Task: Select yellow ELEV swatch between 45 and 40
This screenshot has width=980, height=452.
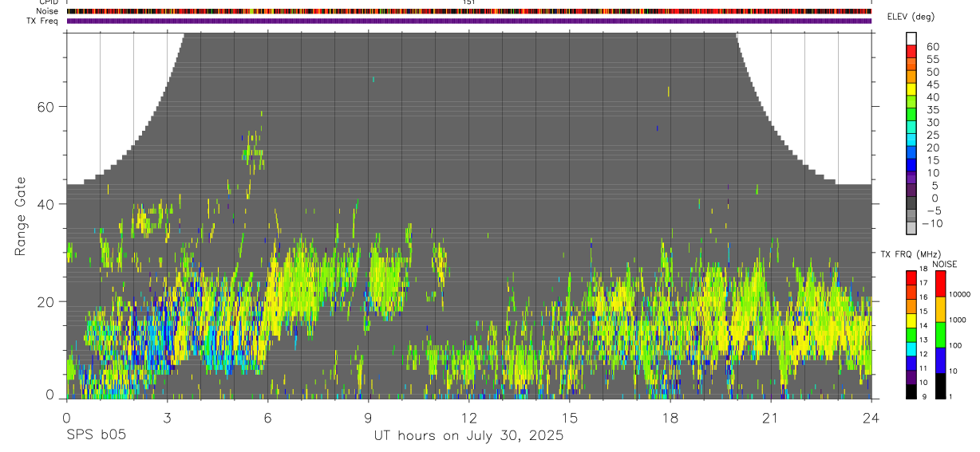Action: coord(912,89)
